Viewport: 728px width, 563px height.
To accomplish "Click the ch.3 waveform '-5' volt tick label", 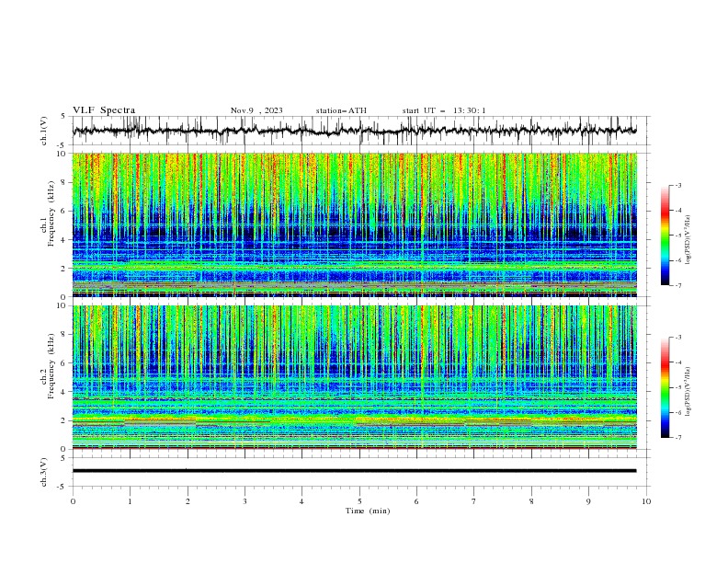I will [63, 487].
